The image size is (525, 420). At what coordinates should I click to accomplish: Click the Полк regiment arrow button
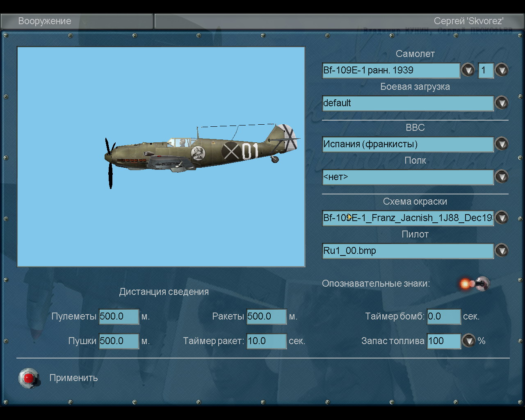(x=501, y=177)
